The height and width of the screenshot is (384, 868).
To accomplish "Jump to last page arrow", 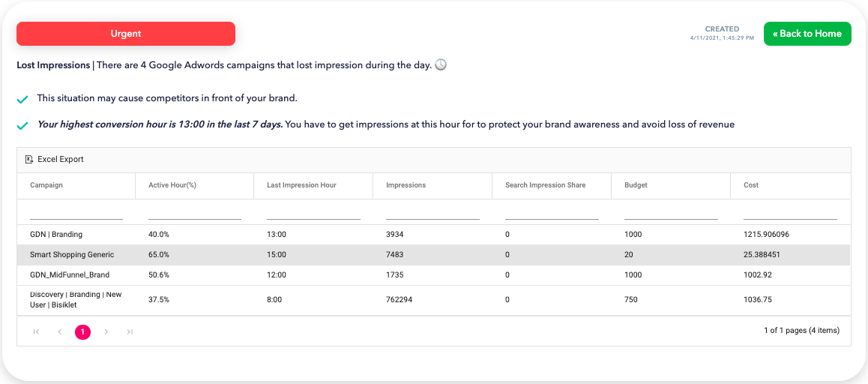I will [130, 331].
